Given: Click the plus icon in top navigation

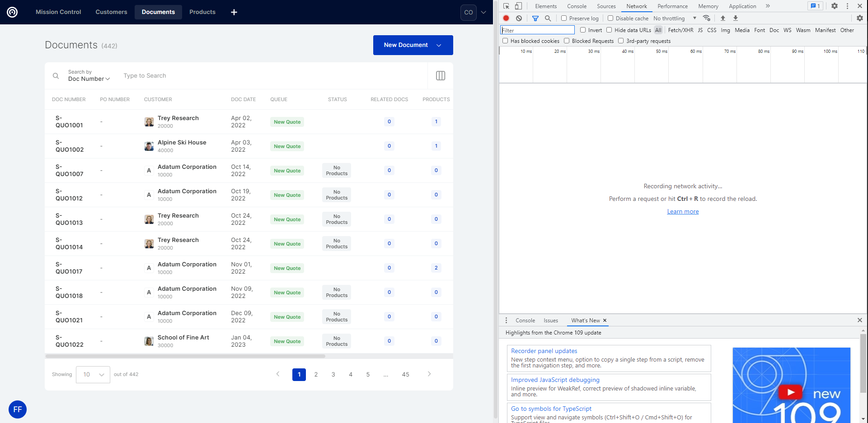Looking at the screenshot, I should pos(234,12).
